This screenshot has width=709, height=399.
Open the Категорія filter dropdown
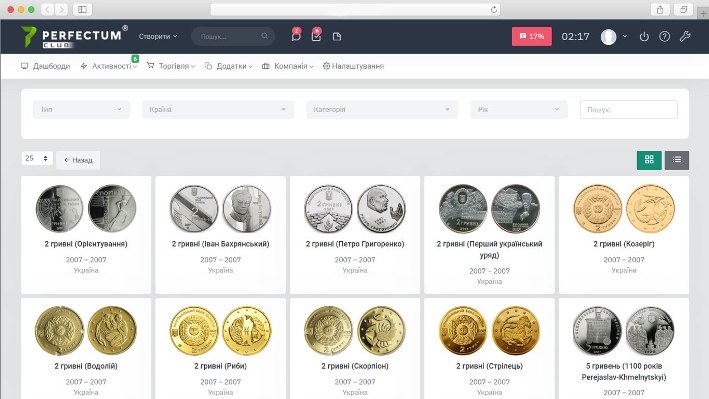tap(382, 109)
